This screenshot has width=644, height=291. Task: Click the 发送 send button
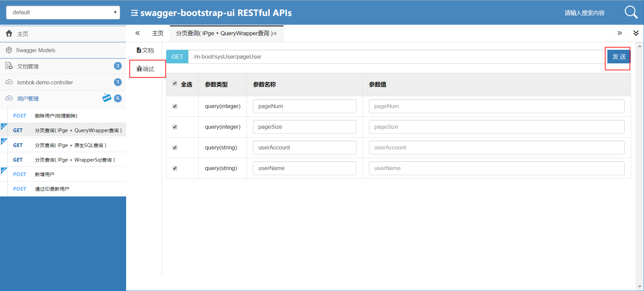[619, 57]
